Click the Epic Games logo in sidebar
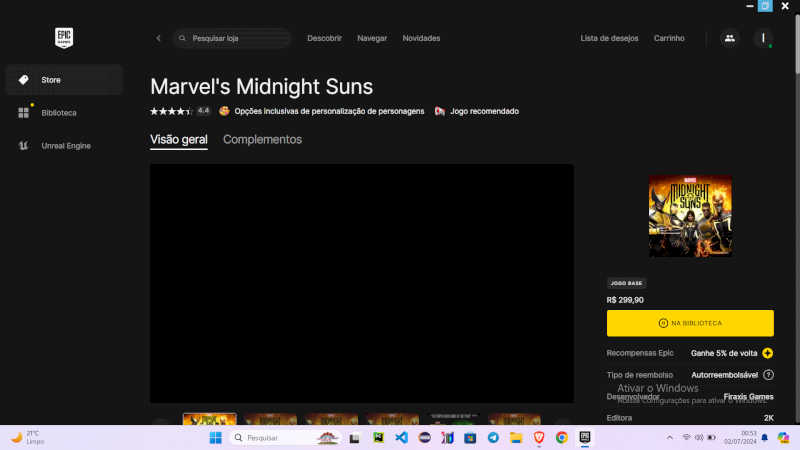This screenshot has height=450, width=800. [65, 38]
